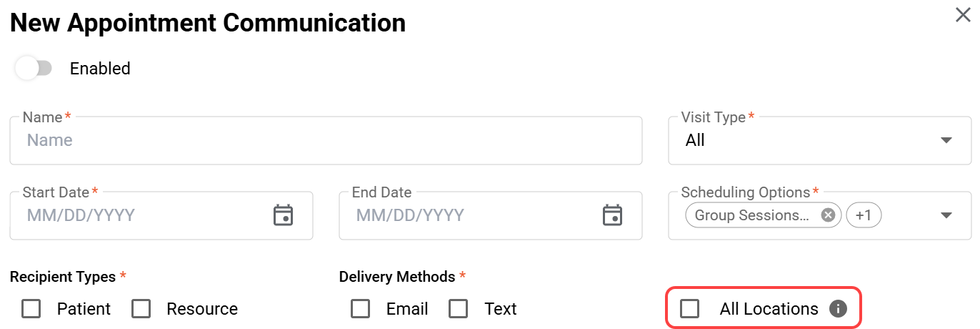
Task: Tick the All Locations checkbox
Action: coord(690,309)
